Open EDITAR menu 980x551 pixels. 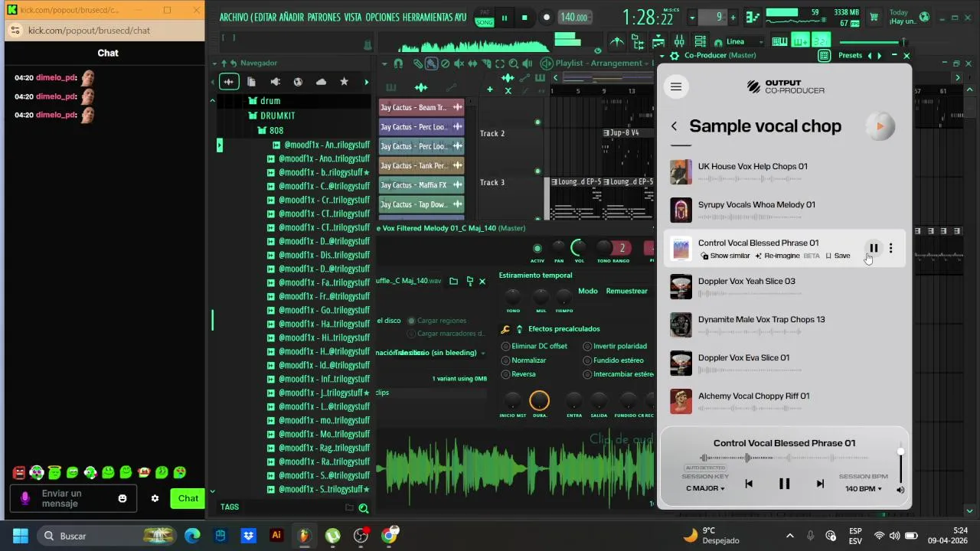click(x=265, y=17)
